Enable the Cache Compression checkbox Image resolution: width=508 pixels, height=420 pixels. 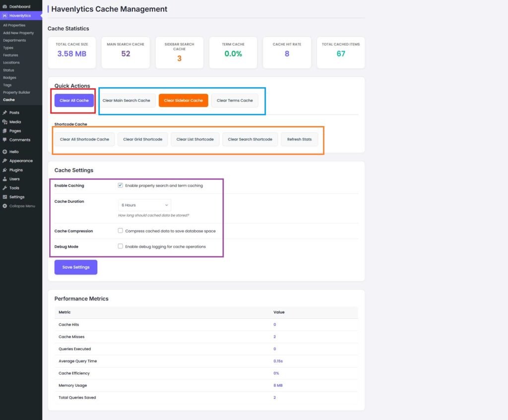pyautogui.click(x=121, y=231)
